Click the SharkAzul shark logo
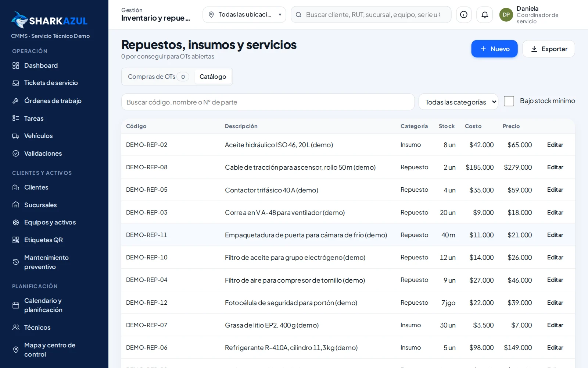This screenshot has width=588, height=368. tap(19, 20)
